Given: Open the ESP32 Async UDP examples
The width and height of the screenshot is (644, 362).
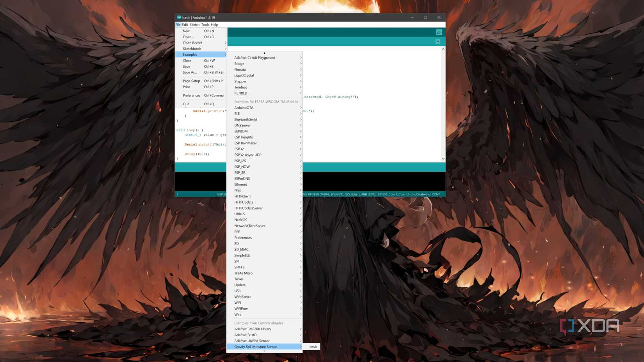Looking at the screenshot, I should pyautogui.click(x=265, y=155).
